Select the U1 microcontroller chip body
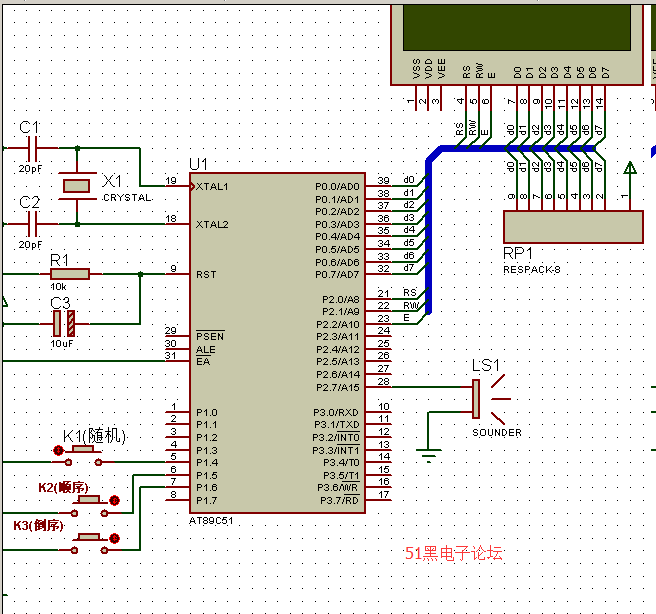 277,343
